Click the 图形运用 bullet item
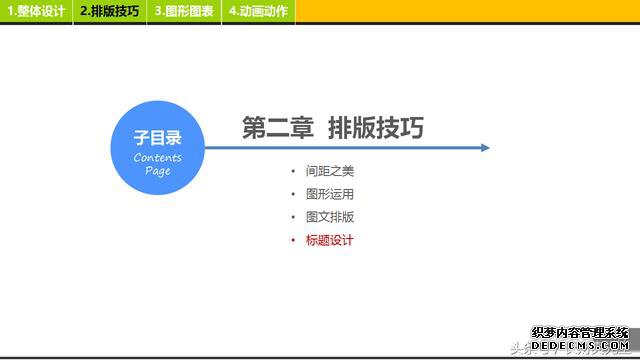Image resolution: width=640 pixels, height=360 pixels. tap(329, 194)
